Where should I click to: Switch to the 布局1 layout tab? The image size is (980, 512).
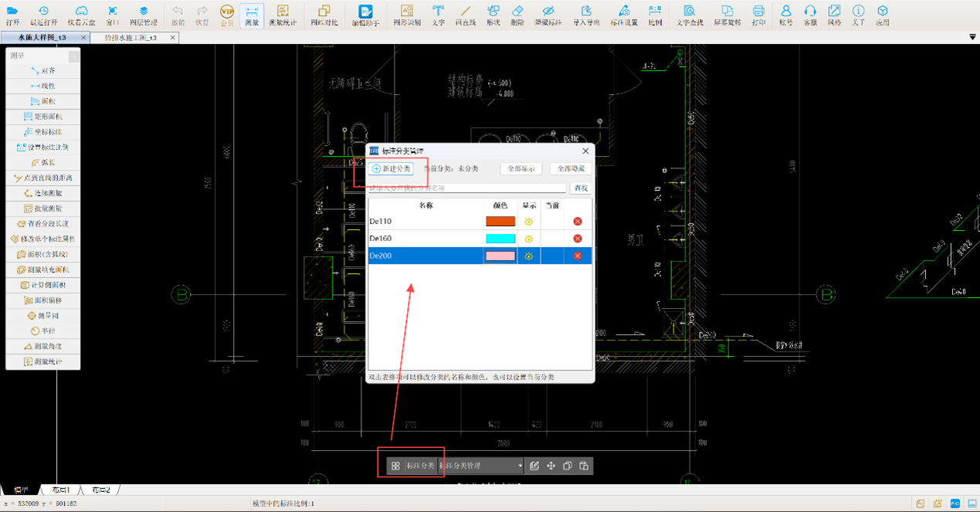click(x=61, y=490)
